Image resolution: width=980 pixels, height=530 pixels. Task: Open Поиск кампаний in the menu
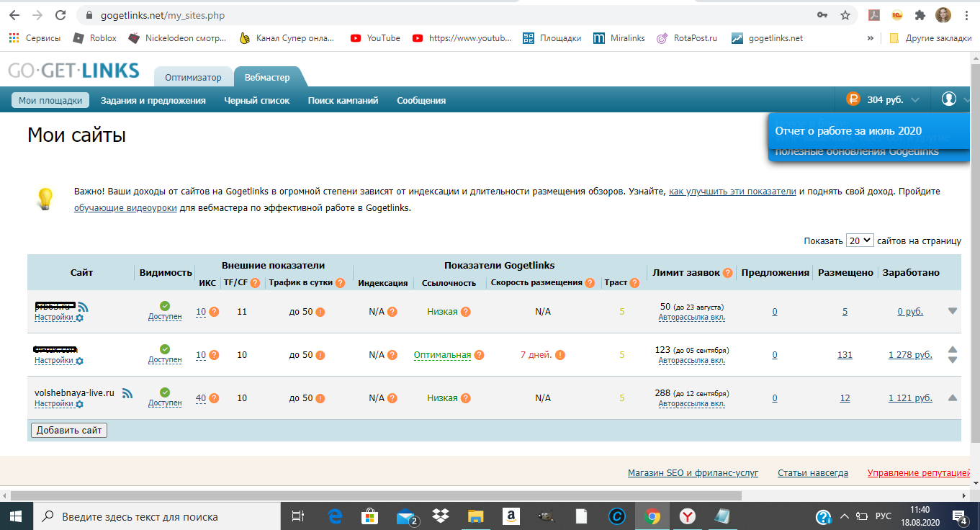[x=343, y=100]
